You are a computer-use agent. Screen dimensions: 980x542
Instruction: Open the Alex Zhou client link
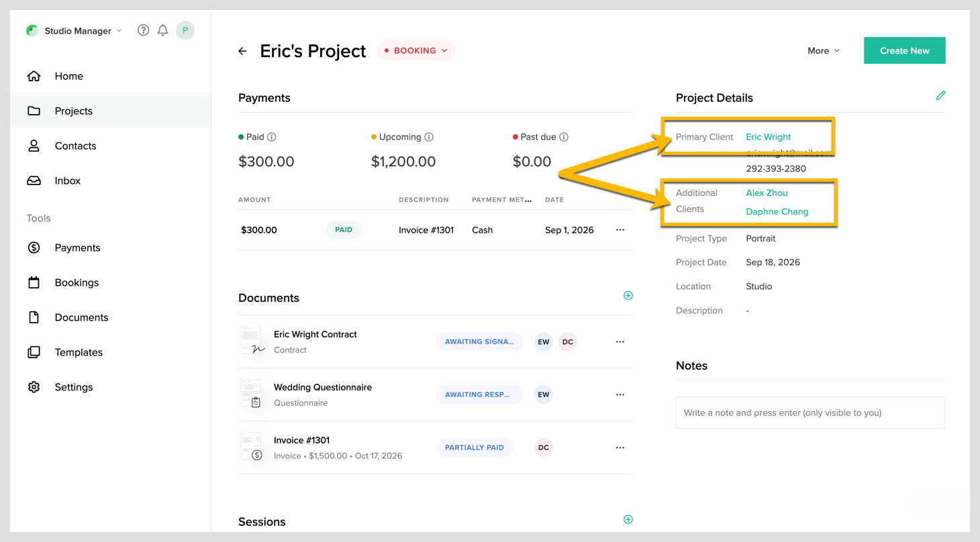click(767, 193)
